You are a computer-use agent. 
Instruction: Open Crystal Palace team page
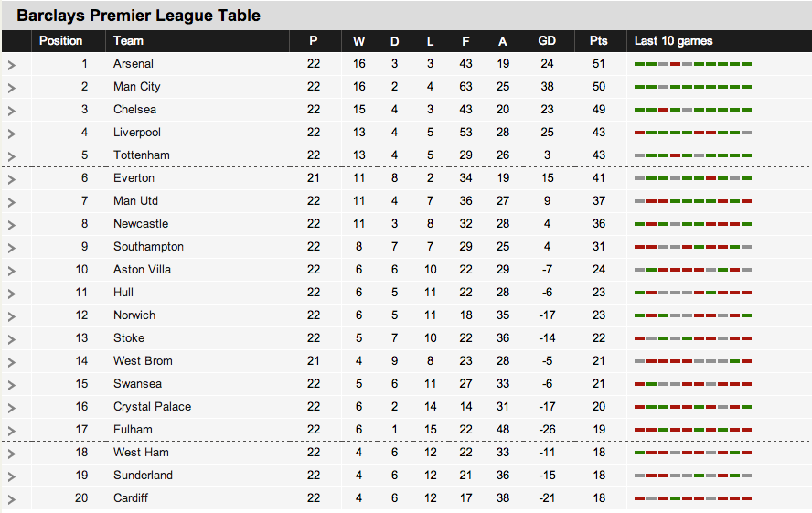click(x=152, y=407)
